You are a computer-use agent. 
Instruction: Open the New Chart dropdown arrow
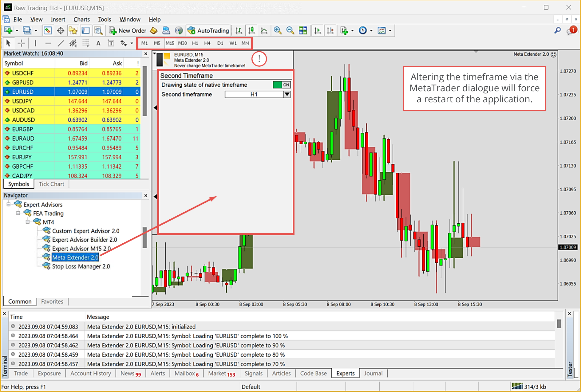tap(17, 30)
